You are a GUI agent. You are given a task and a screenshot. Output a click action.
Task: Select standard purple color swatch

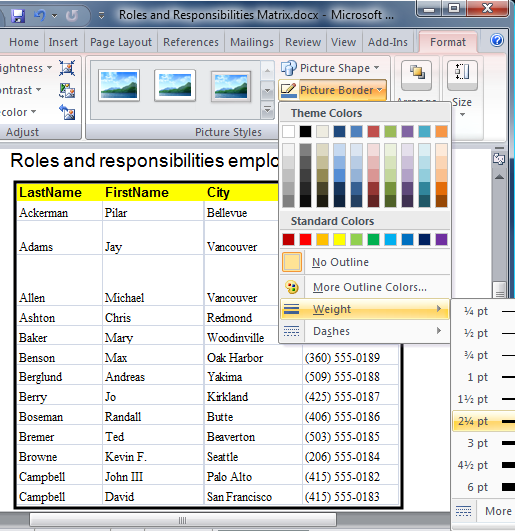[441, 239]
